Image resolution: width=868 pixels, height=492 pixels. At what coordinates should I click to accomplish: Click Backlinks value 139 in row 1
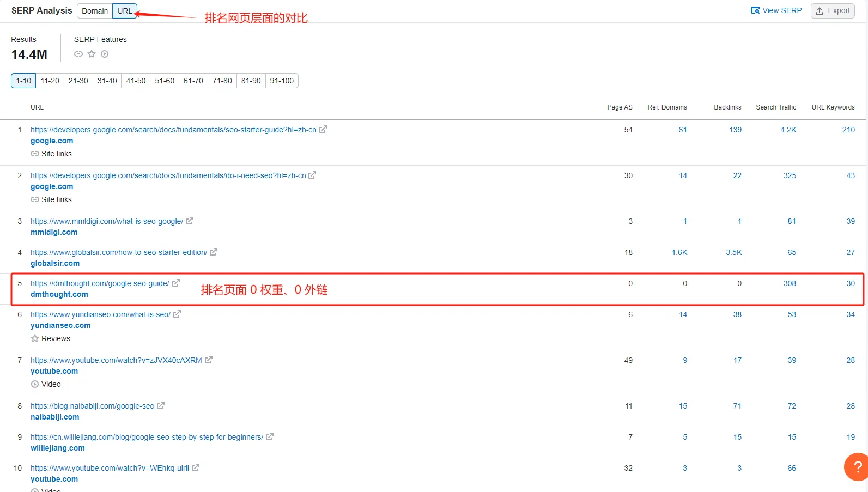736,130
